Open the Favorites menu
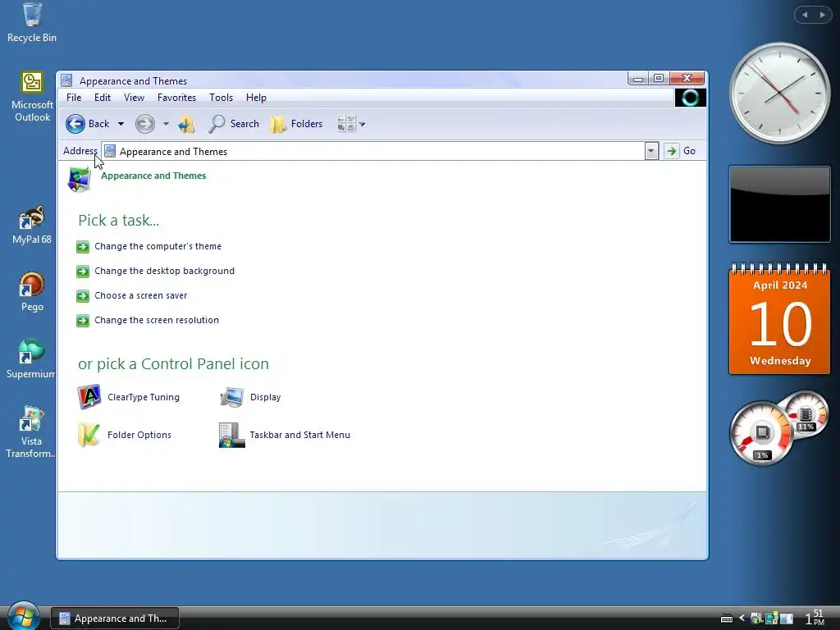 [x=176, y=98]
